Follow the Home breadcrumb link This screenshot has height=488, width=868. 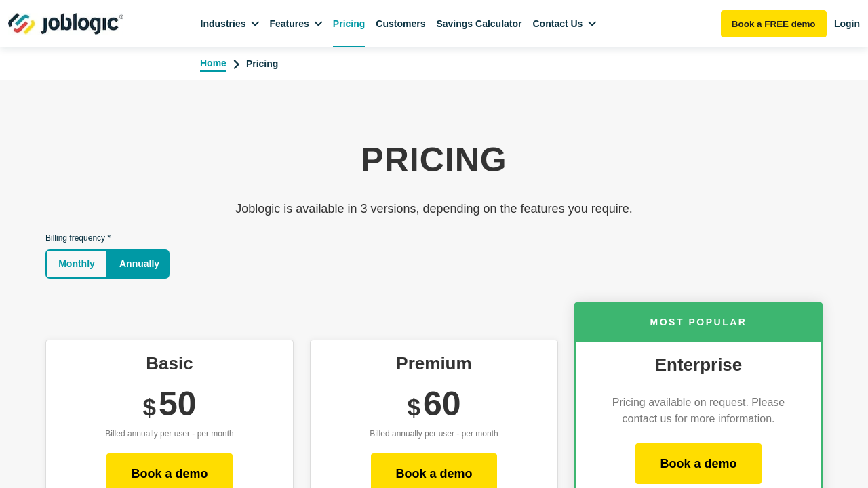(213, 63)
